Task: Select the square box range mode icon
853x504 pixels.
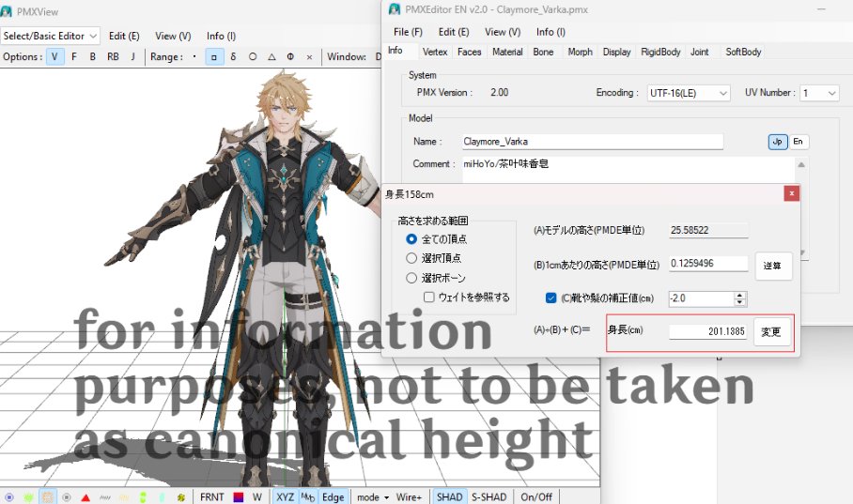Action: tap(214, 56)
